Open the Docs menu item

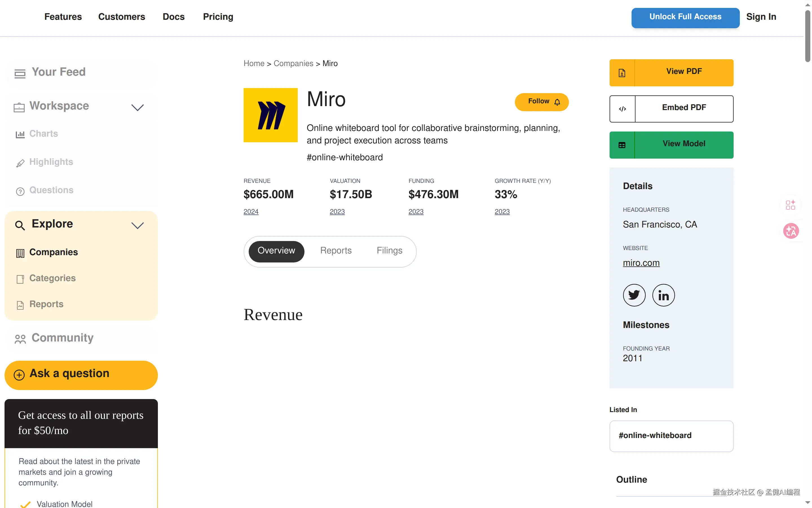173,17
